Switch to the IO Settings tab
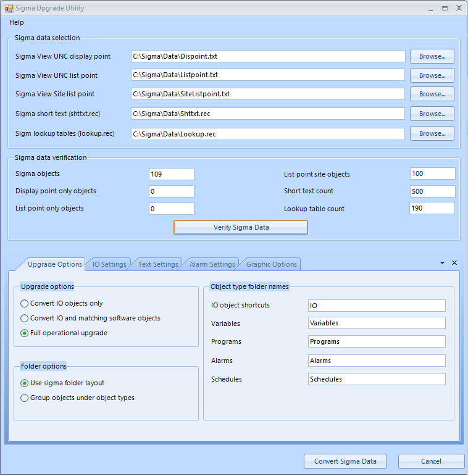Screen dimensions: 468x476 (109, 264)
